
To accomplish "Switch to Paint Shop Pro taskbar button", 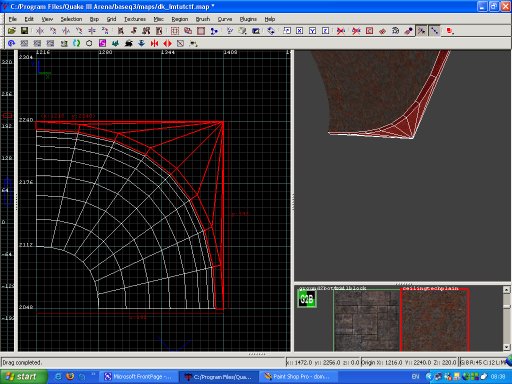I will (298, 377).
